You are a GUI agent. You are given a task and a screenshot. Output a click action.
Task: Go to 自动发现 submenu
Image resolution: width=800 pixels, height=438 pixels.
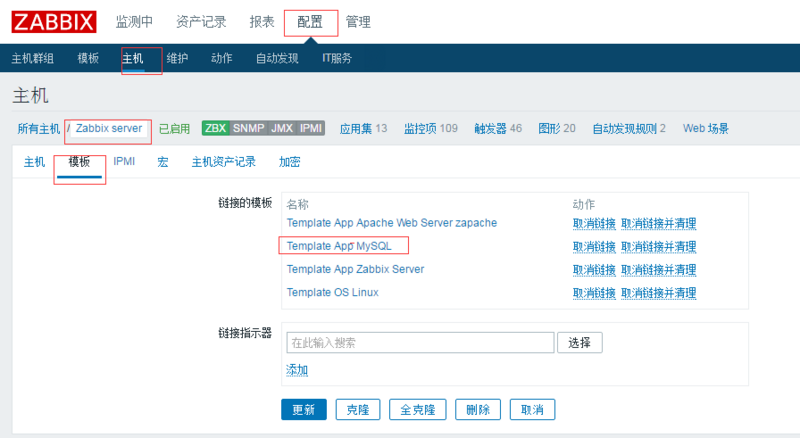[277, 58]
